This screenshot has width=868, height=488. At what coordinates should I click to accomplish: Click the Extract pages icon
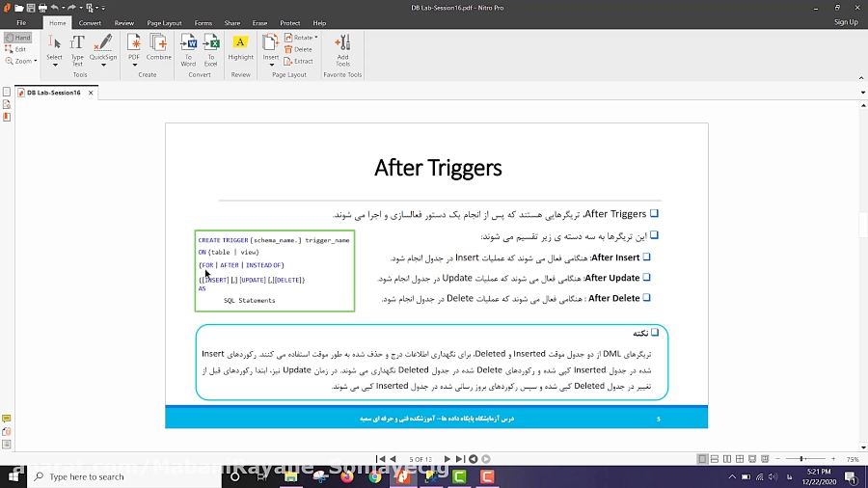pyautogui.click(x=298, y=61)
